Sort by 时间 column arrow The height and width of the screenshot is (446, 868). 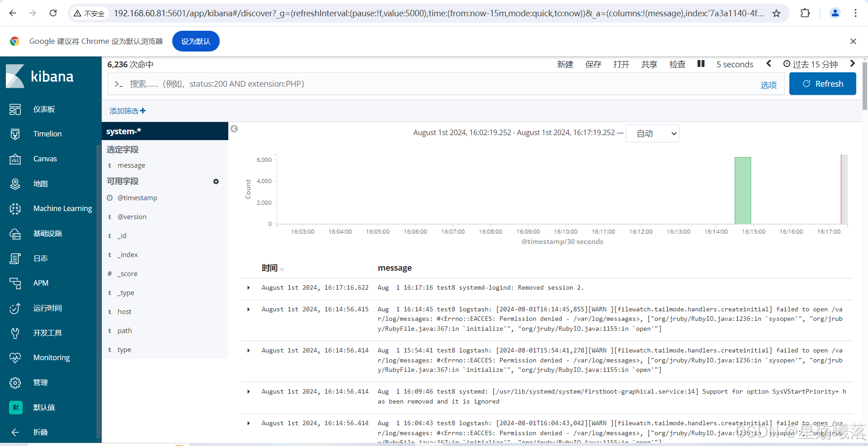click(x=282, y=269)
